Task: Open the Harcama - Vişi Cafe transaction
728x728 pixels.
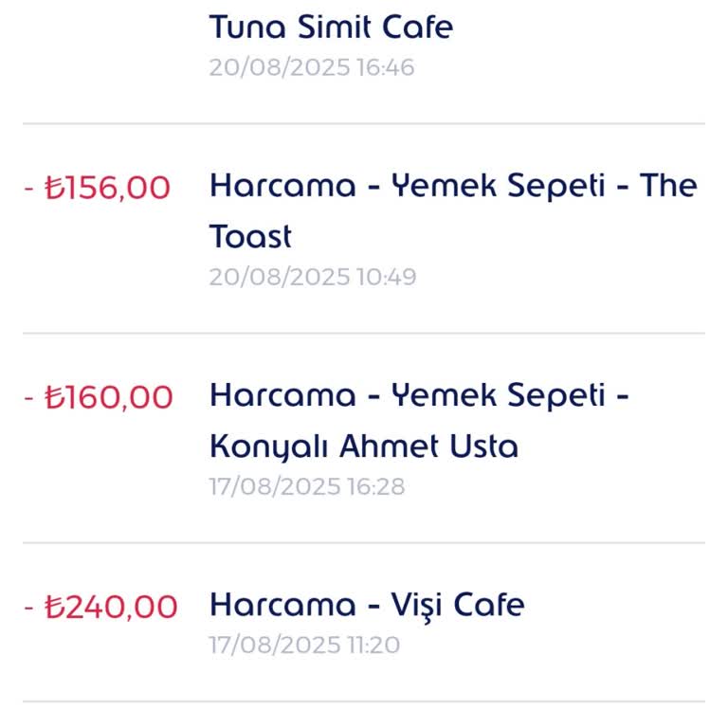Action: (366, 604)
